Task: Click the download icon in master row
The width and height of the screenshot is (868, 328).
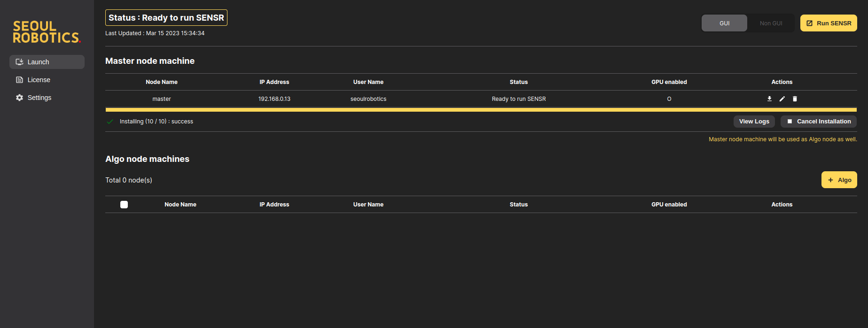Action: [769, 99]
